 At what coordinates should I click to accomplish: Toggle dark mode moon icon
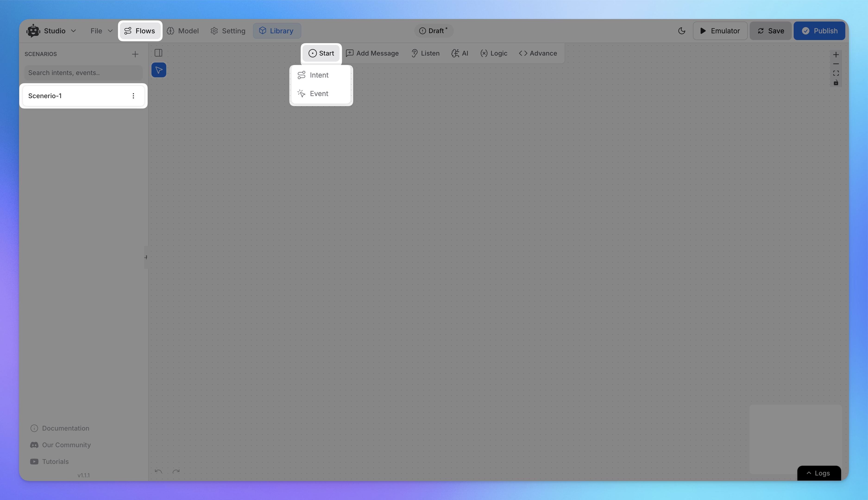point(682,31)
